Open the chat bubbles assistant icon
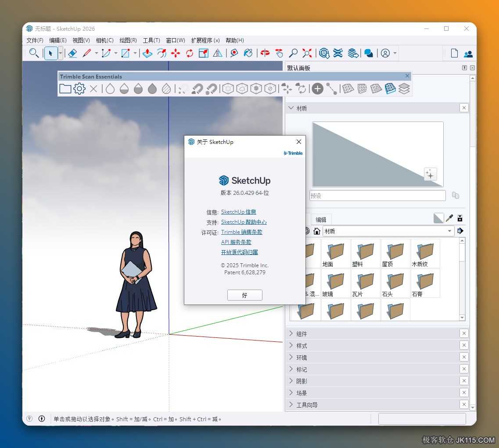 tap(369, 53)
